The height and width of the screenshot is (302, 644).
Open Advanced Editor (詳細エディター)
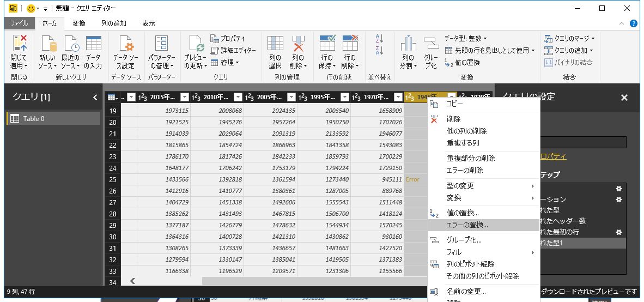pos(233,51)
